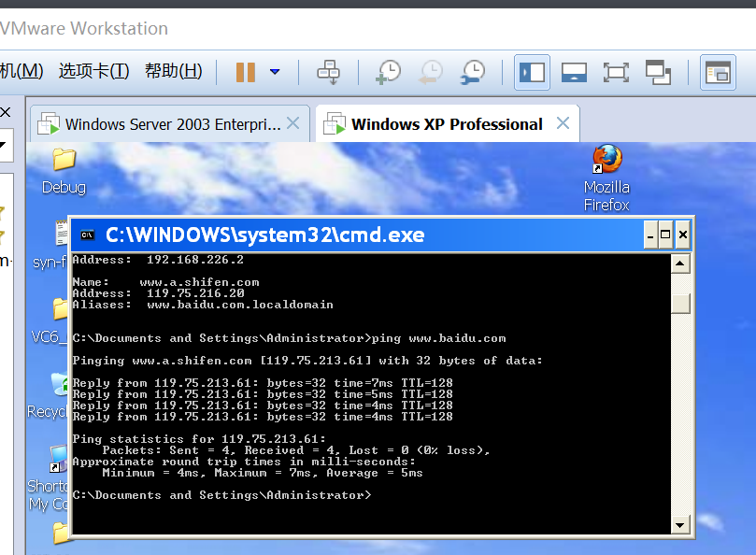Open the 帮助(H) menu

[174, 71]
